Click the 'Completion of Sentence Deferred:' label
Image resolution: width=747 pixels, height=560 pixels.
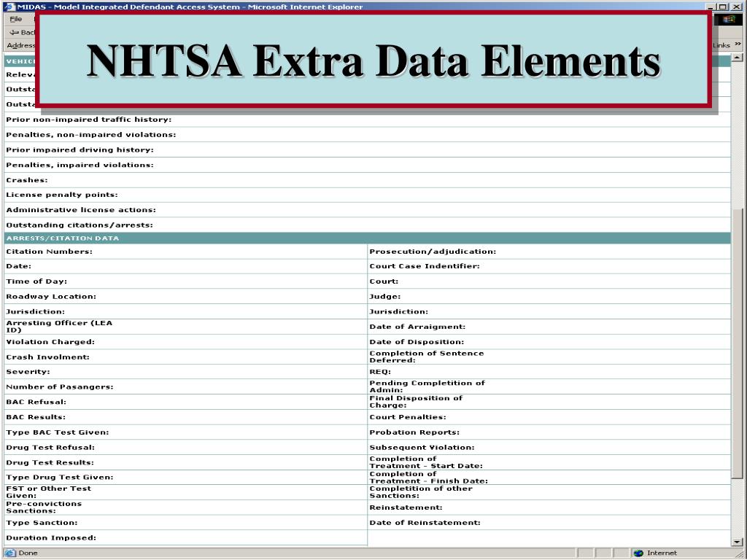coord(426,357)
